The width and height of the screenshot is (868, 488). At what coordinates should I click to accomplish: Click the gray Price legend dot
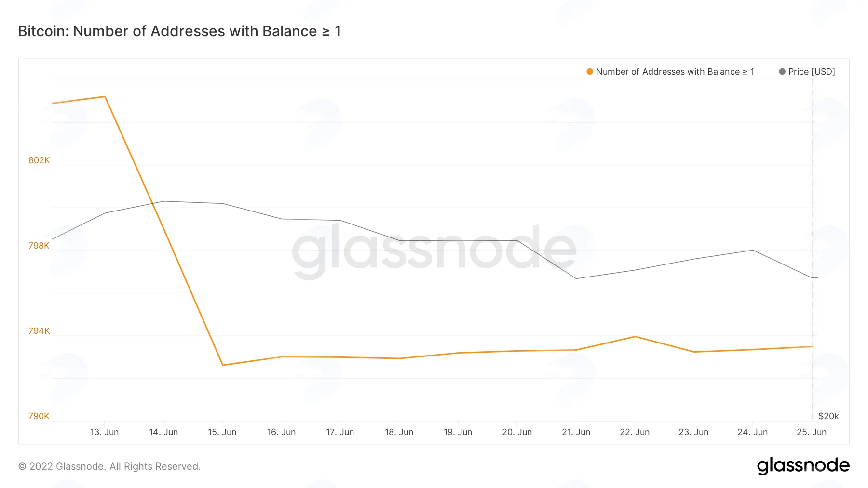click(x=782, y=72)
